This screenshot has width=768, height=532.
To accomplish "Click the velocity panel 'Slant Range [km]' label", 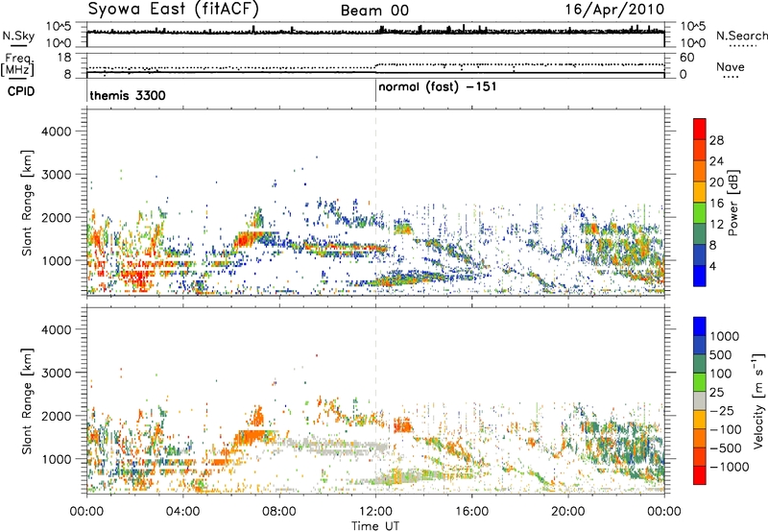I will (x=27, y=401).
